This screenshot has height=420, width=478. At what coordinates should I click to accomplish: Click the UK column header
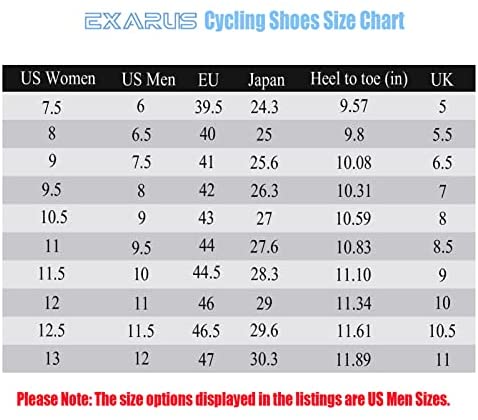(x=442, y=80)
